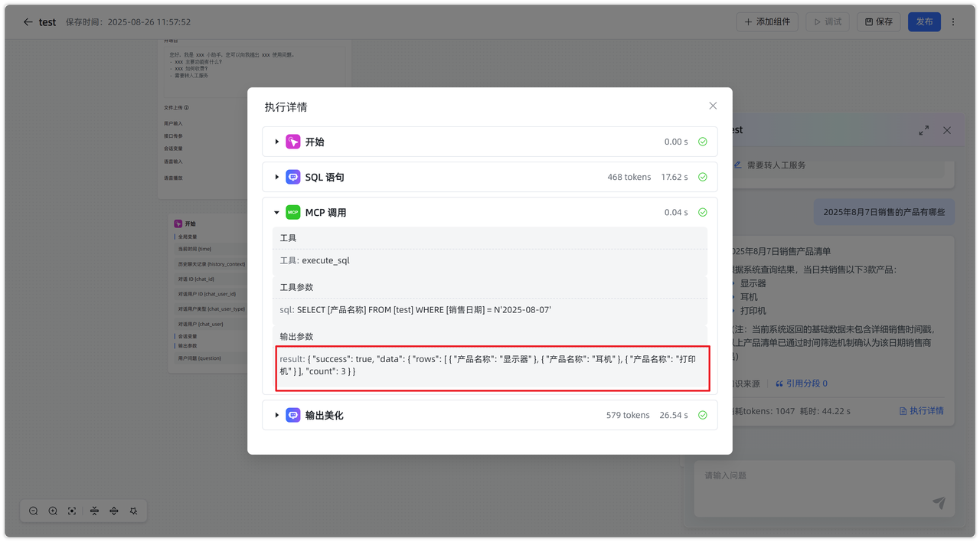
Task: Open the more options vertical dots menu
Action: point(953,22)
